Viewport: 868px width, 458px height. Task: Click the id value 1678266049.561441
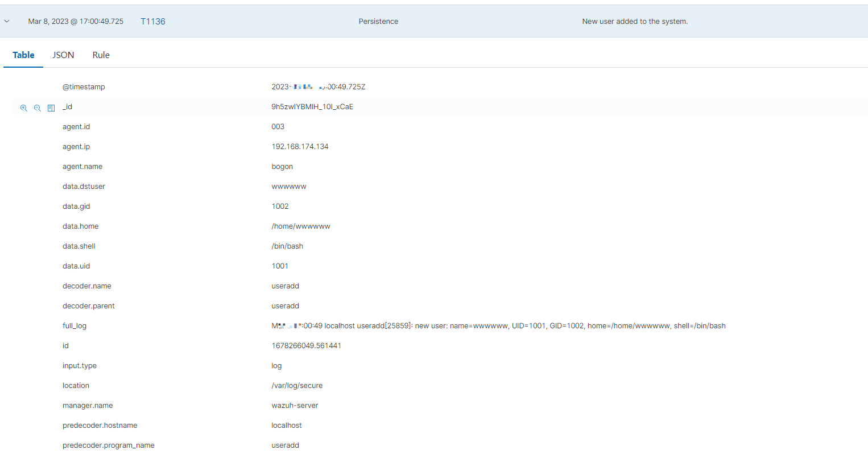(306, 346)
